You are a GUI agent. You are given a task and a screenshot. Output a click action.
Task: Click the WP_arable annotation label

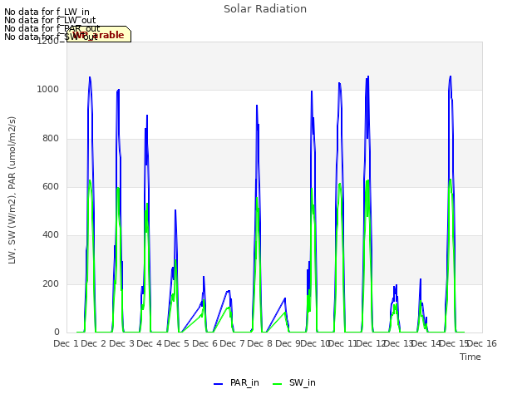pyautogui.click(x=99, y=34)
